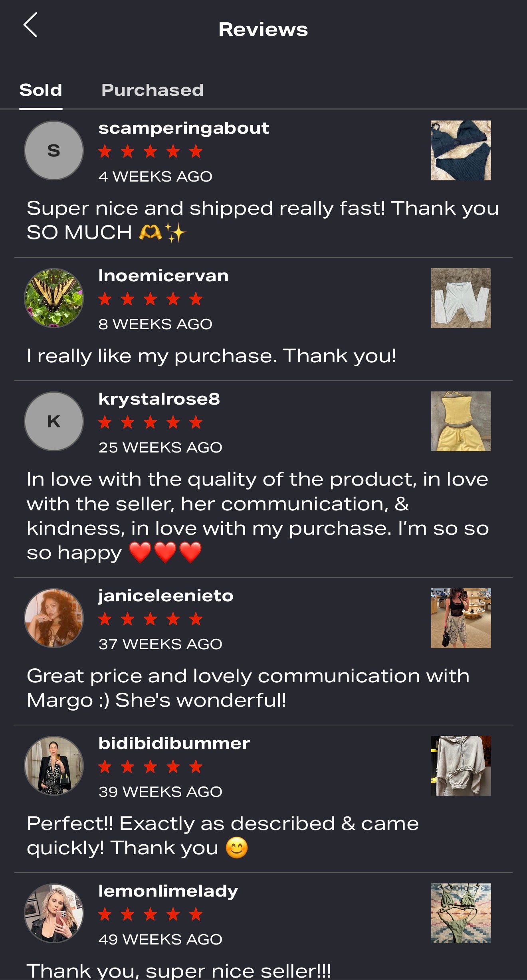This screenshot has width=527, height=980.
Task: Open the bidibidibummer username link
Action: [174, 743]
